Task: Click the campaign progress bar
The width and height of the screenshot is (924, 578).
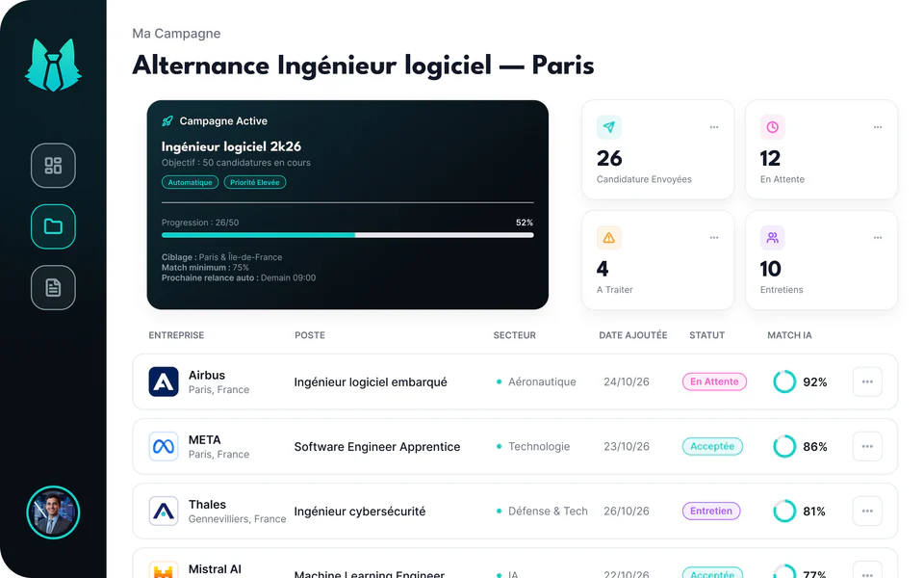Action: point(347,235)
